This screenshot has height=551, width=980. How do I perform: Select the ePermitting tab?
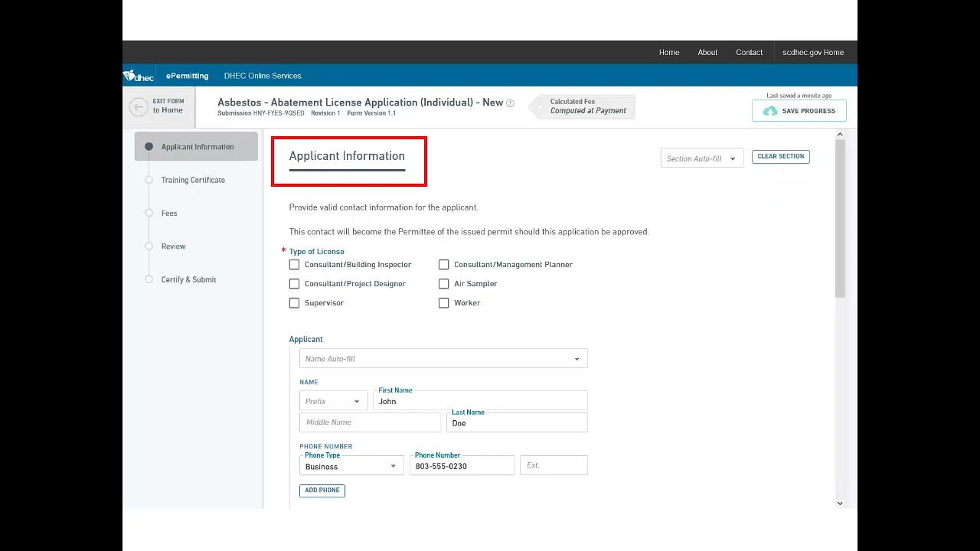click(187, 76)
